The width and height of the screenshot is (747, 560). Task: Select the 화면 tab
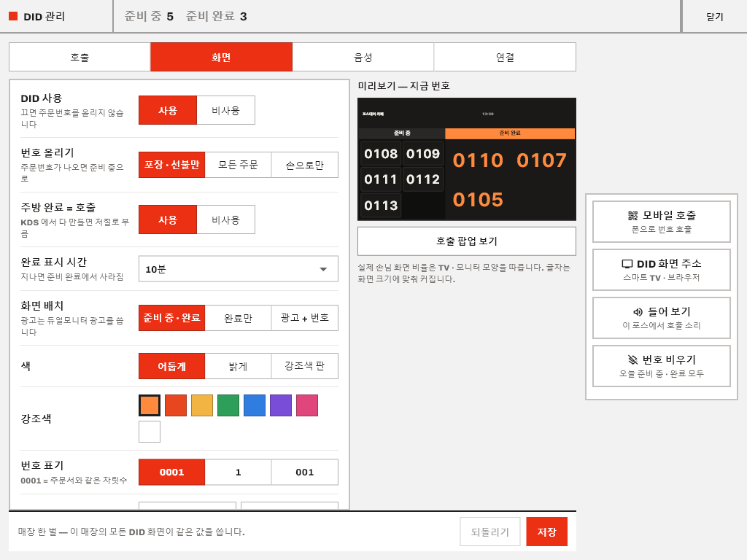[221, 57]
